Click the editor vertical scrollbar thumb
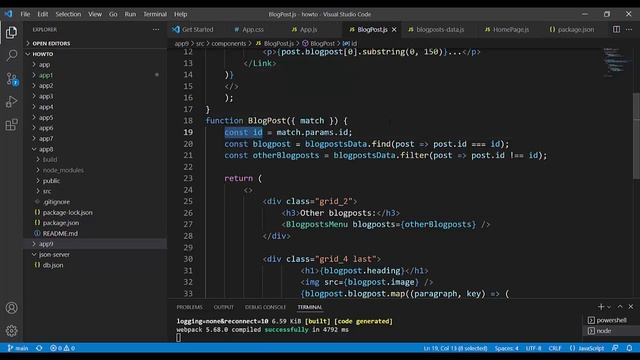 [x=636, y=136]
